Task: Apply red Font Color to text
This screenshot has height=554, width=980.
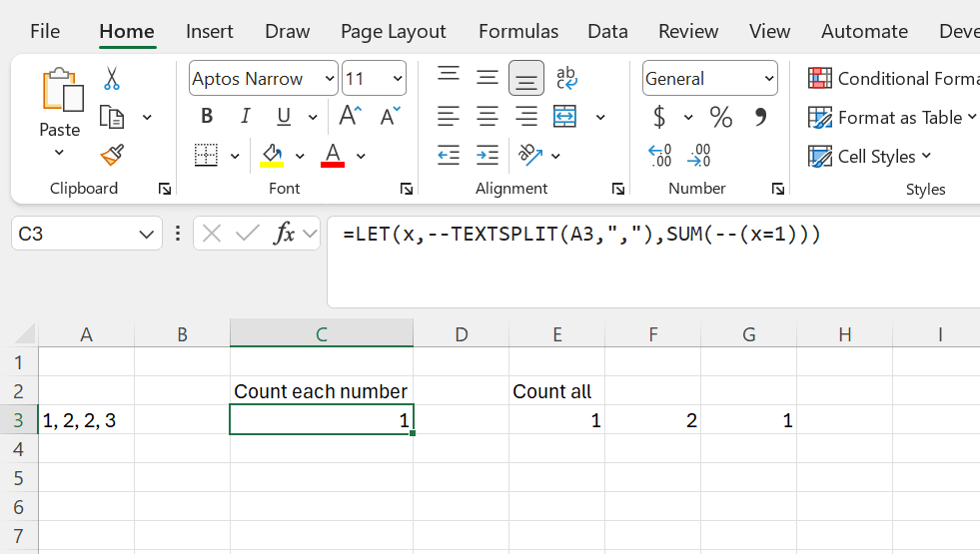Action: (333, 155)
